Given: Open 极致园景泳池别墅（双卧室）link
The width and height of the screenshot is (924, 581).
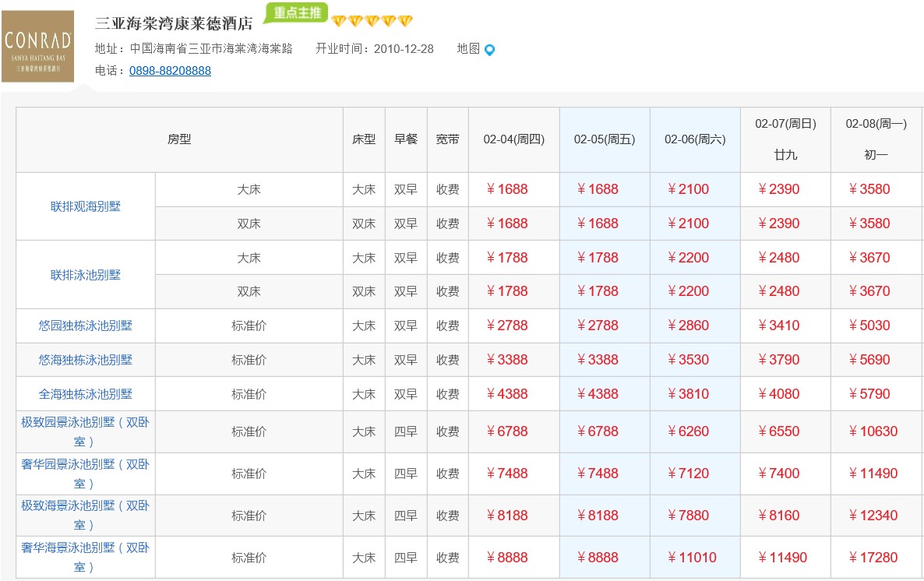Looking at the screenshot, I should tap(86, 431).
